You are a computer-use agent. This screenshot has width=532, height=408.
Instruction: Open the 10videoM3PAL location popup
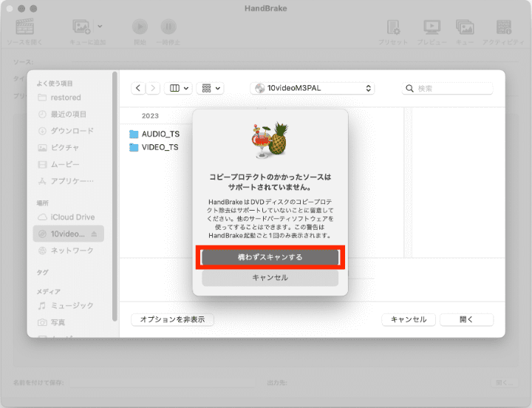tap(313, 88)
